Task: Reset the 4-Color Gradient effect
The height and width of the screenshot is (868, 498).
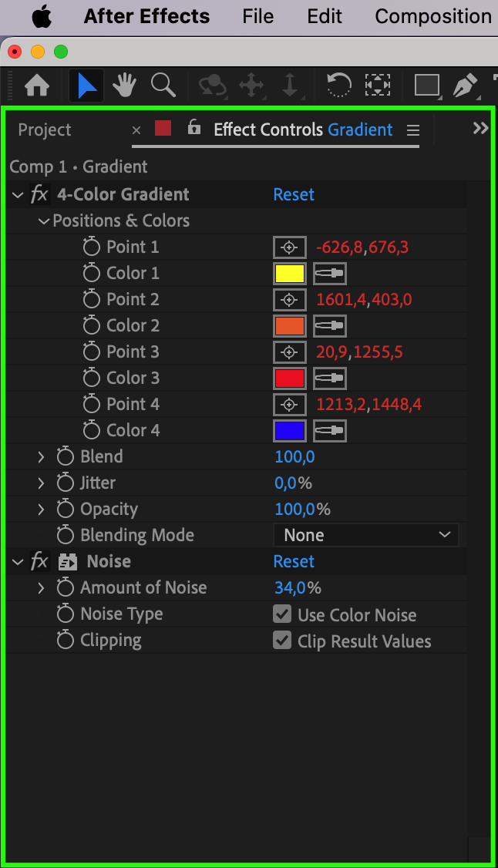Action: [294, 194]
